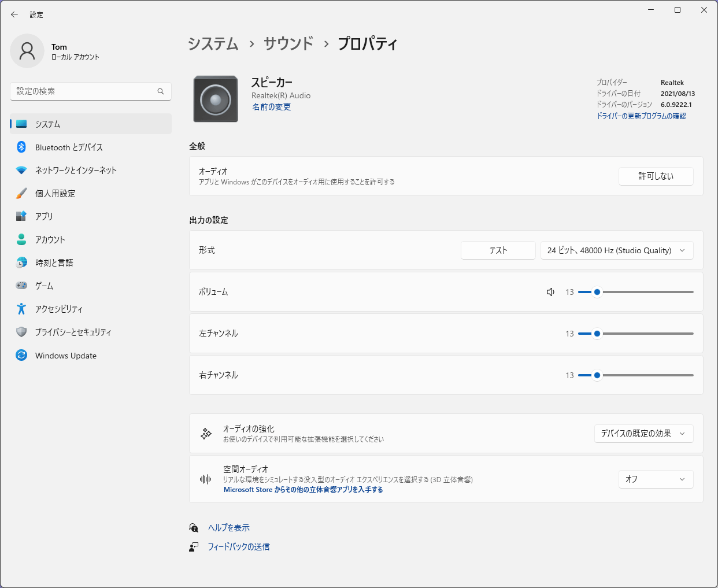The height and width of the screenshot is (588, 718).
Task: Open the 空間オーディオ オフ dropdown
Action: [656, 479]
